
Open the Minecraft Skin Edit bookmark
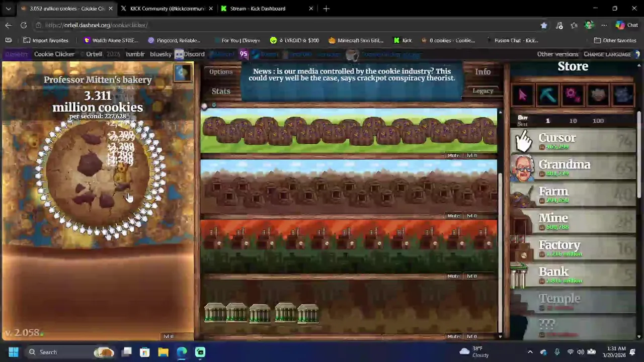356,40
